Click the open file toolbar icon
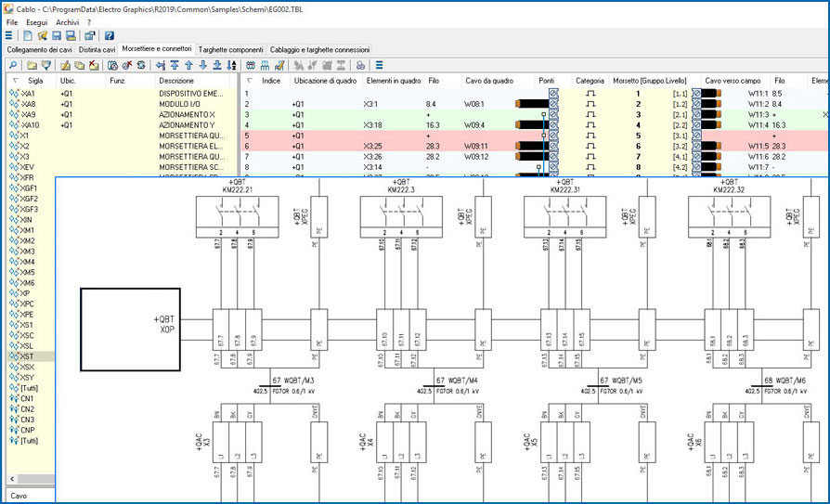 click(42, 35)
